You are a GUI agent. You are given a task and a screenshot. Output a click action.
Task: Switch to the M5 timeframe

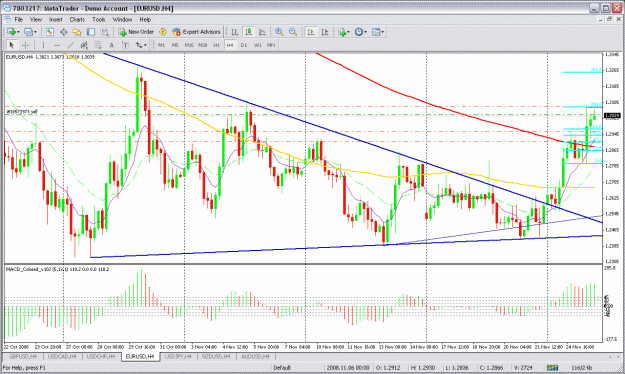(x=175, y=45)
